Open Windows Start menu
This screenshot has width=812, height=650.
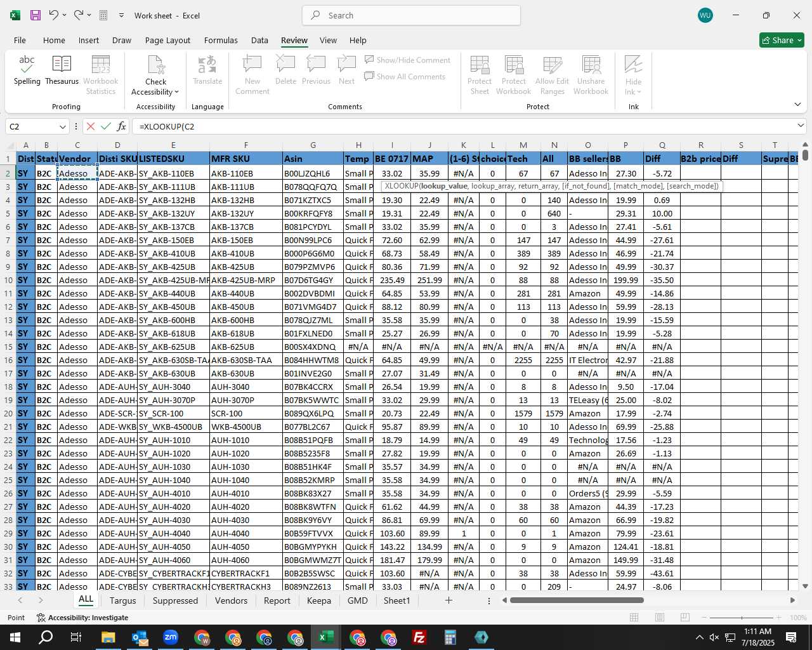tap(15, 637)
